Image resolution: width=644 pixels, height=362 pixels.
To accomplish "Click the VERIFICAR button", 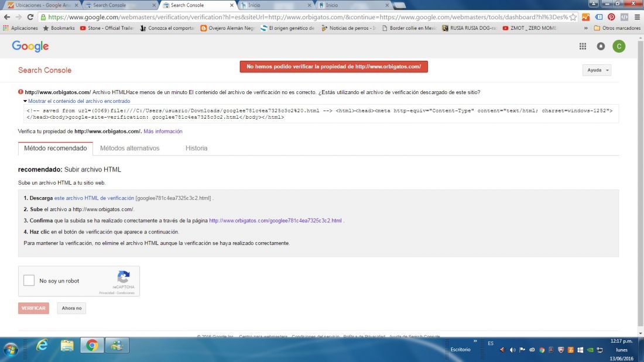I will [33, 308].
